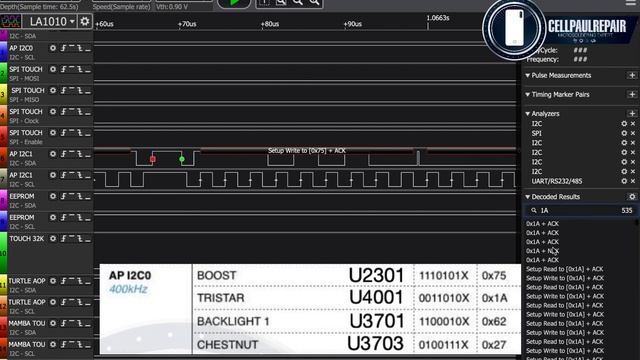The width and height of the screenshot is (640, 360).
Task: Start capture with the green play button
Action: pyautogui.click(x=234, y=3)
